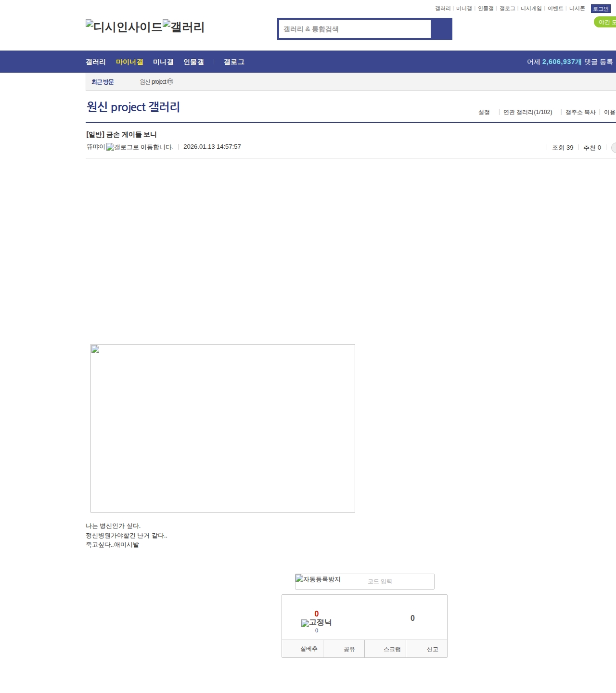
Task: Click the 신고 report button
Action: [432, 649]
